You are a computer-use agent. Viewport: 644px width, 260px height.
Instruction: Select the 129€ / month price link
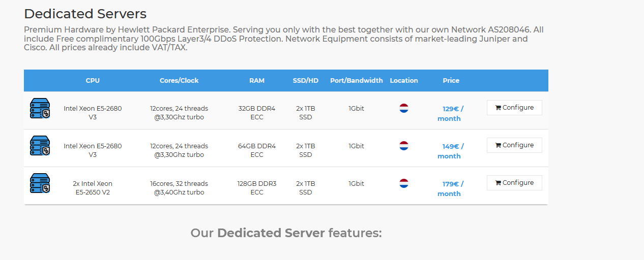pyautogui.click(x=450, y=113)
